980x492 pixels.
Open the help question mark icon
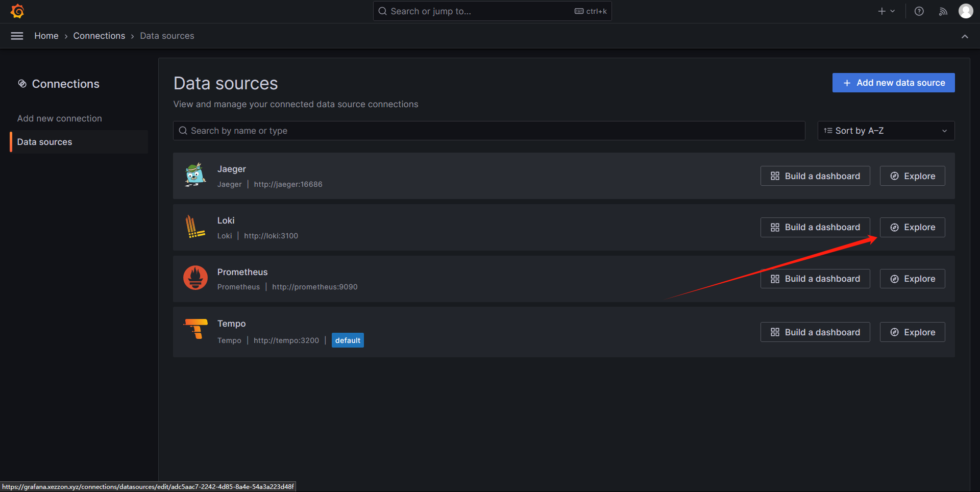pos(919,11)
